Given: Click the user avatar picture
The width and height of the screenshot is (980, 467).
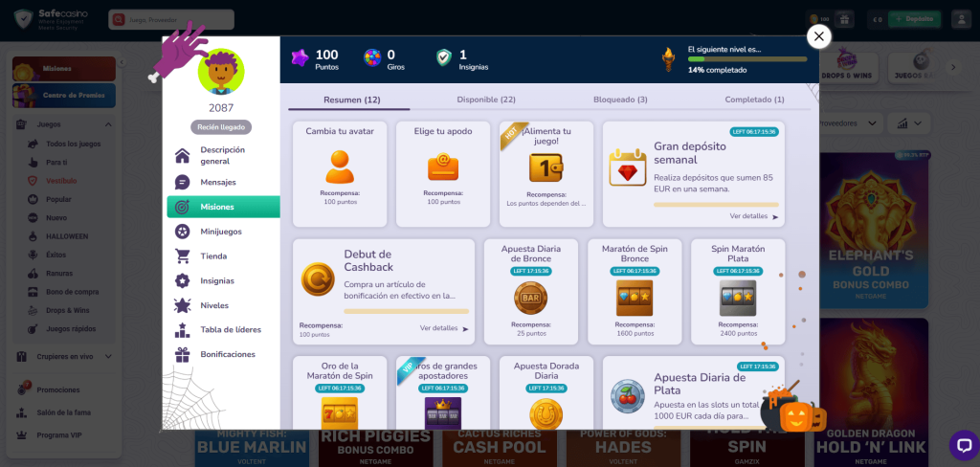Looking at the screenshot, I should pos(221,71).
